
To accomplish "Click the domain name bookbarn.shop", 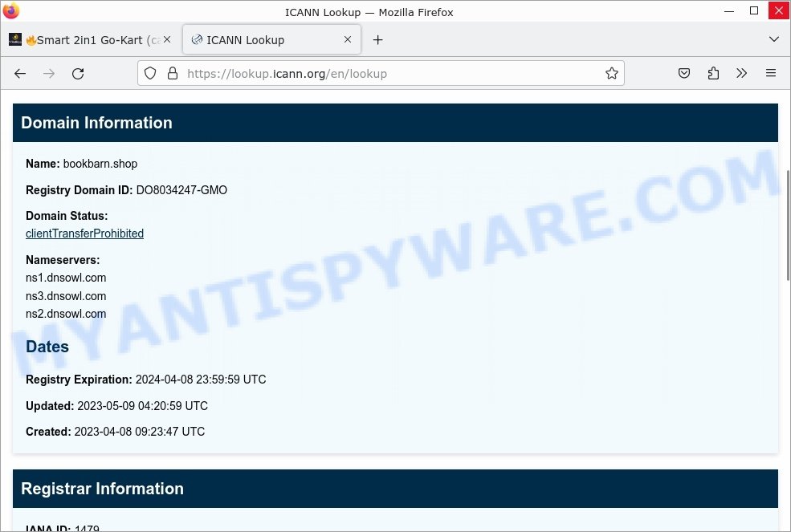I will pos(100,164).
